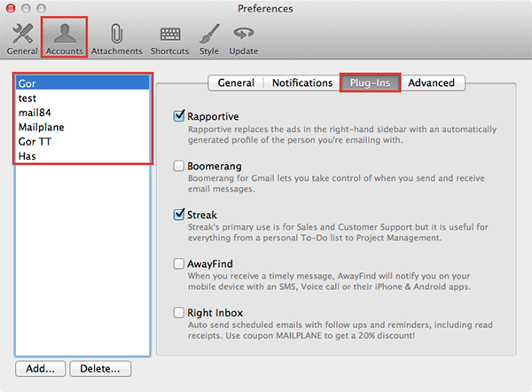The width and height of the screenshot is (532, 392).
Task: Select the Has account
Action: (x=82, y=156)
